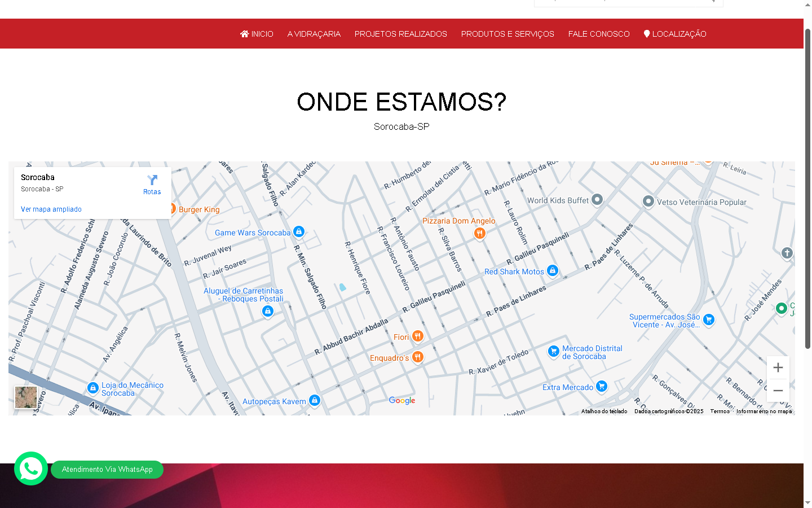Click the page vertical scrollbar

pyautogui.click(x=807, y=186)
